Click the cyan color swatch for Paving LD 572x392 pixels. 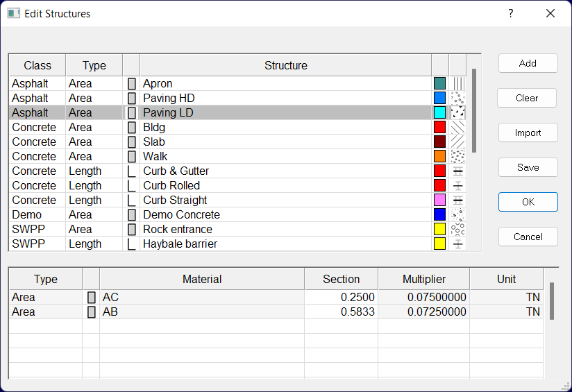point(439,113)
